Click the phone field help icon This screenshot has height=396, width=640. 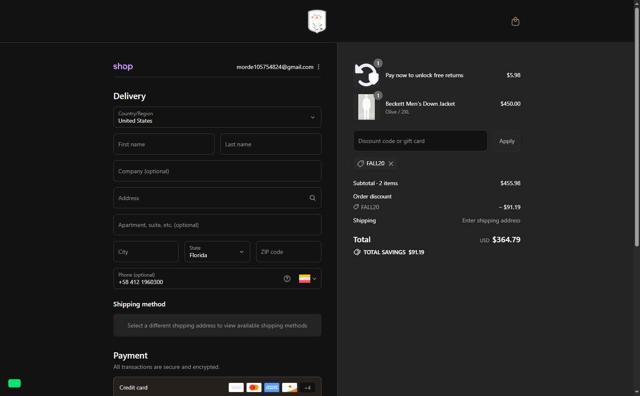(287, 278)
